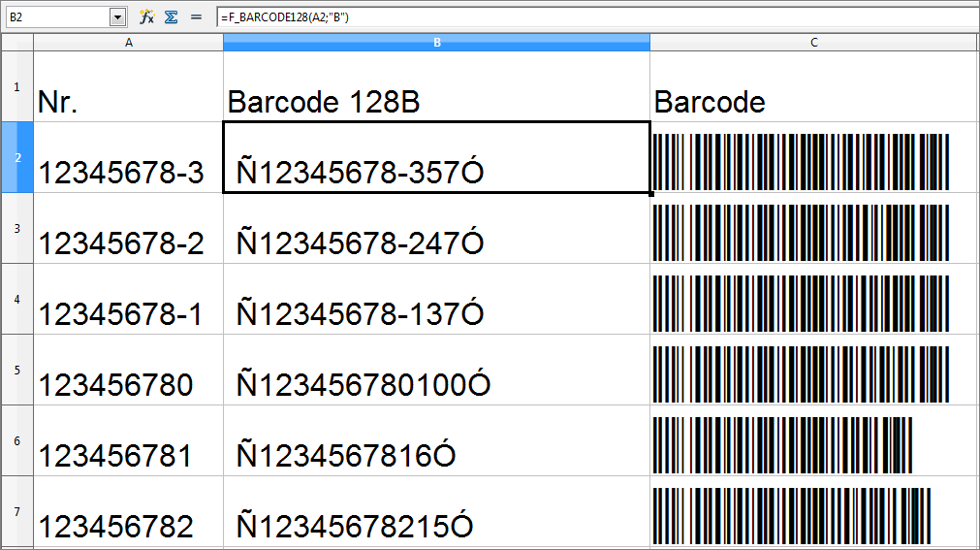Image resolution: width=980 pixels, height=550 pixels.
Task: Select row 2 header
Action: (16, 157)
